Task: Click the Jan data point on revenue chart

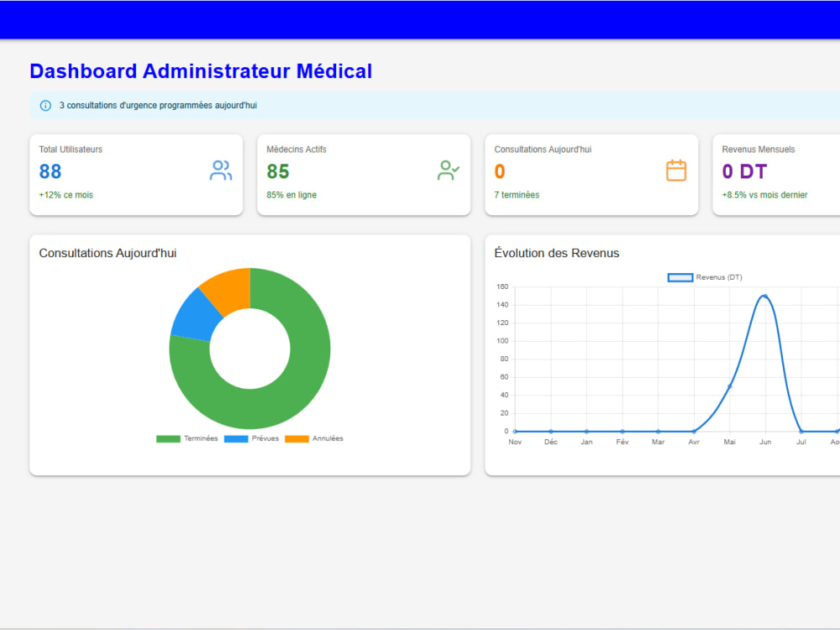Action: click(x=586, y=431)
